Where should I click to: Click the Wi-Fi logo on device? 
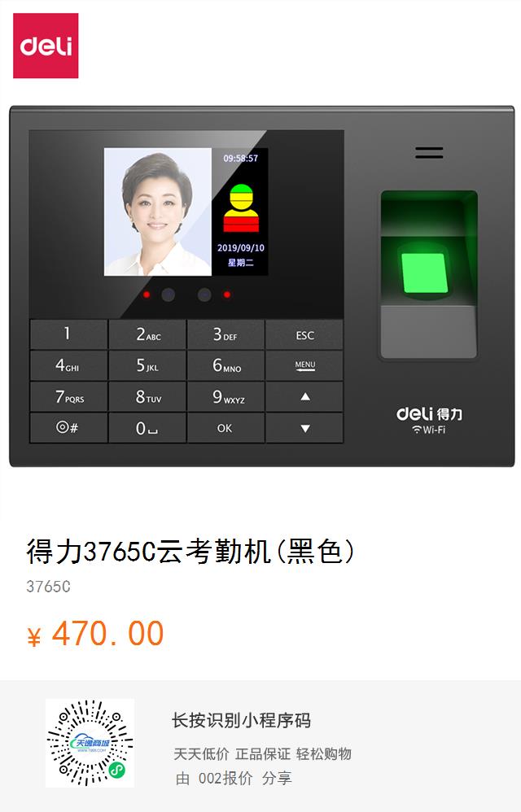pyautogui.click(x=429, y=430)
